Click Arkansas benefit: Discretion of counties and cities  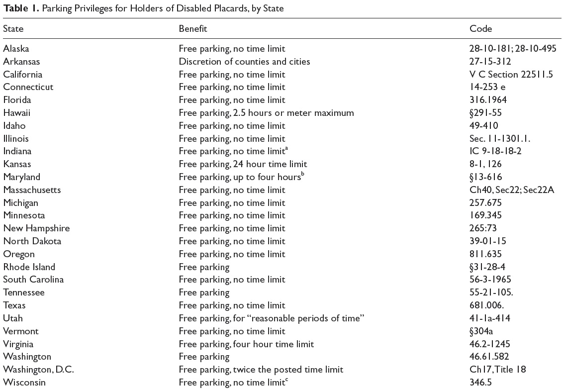(x=244, y=62)
